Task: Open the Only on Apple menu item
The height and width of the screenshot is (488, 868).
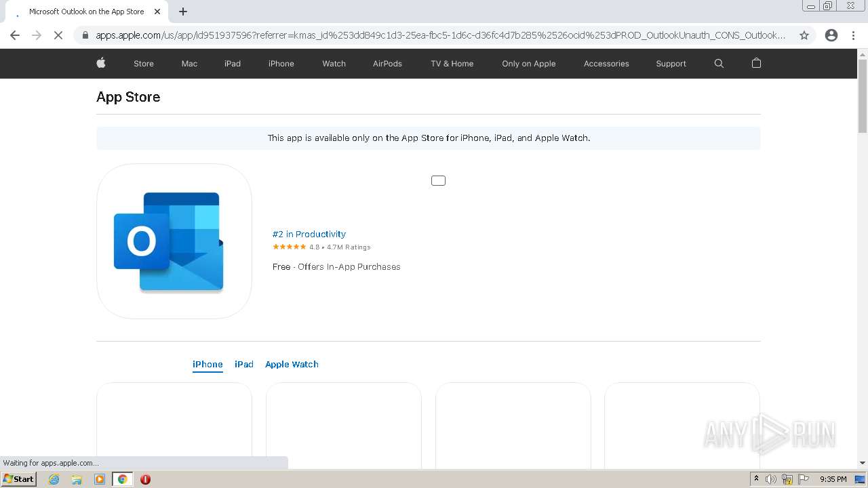Action: click(529, 64)
